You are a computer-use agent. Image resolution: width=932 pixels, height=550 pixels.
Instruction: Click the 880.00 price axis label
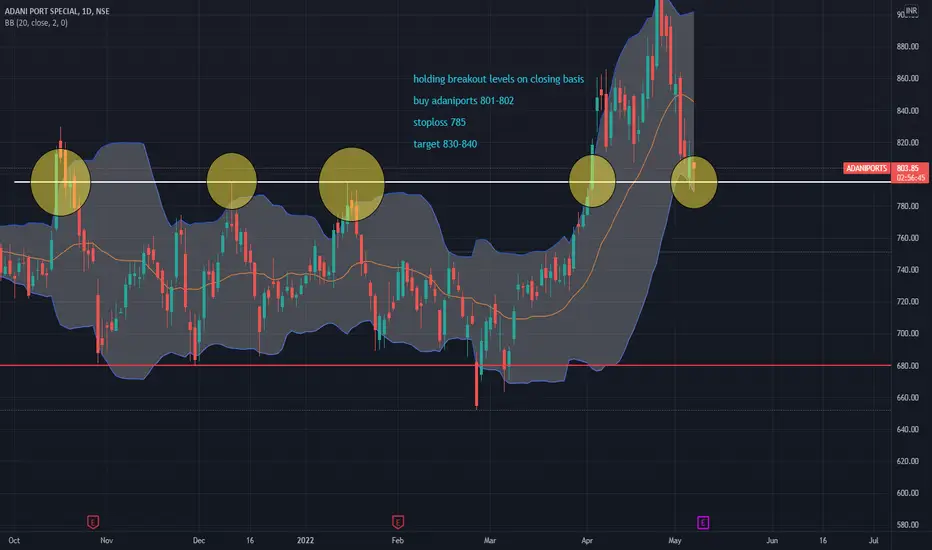(907, 46)
